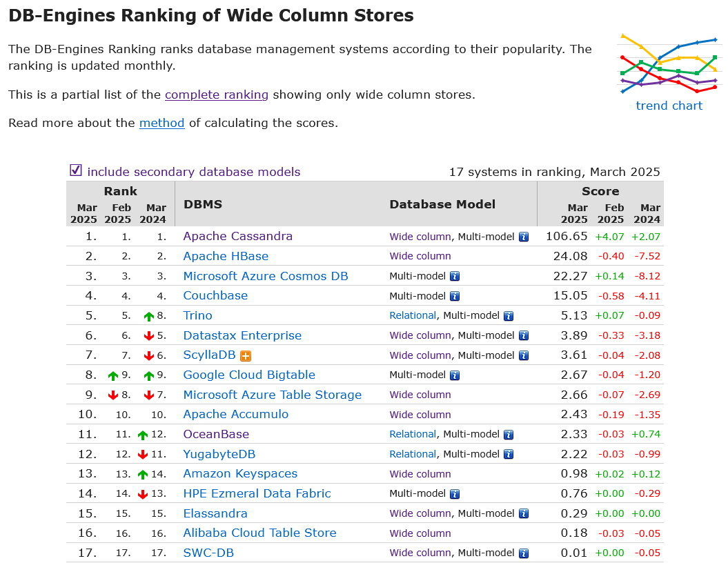Viewport: 728px width, 572px height.
Task: Click Cassandra score value 106.65
Action: point(567,237)
